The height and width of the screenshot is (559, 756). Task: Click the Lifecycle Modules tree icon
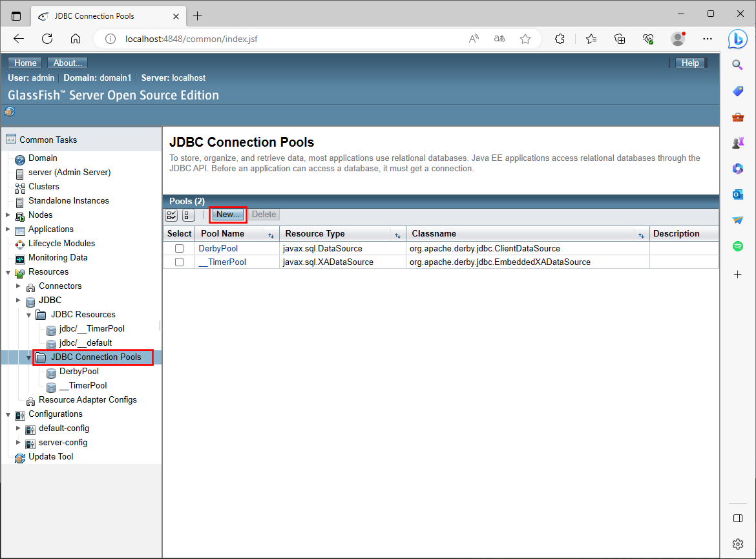click(x=19, y=244)
